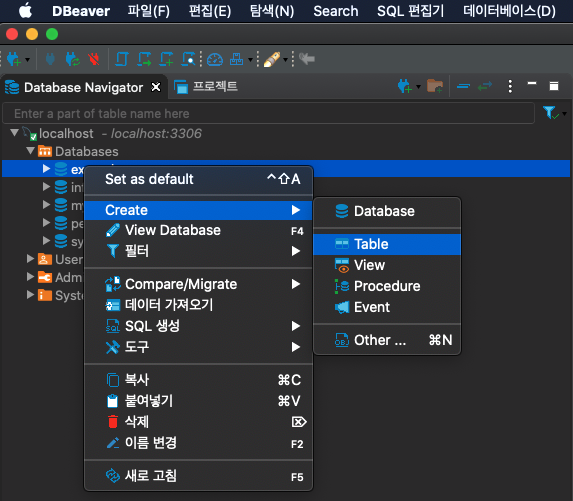Click the table name filter input field
The height and width of the screenshot is (501, 573).
tap(269, 114)
